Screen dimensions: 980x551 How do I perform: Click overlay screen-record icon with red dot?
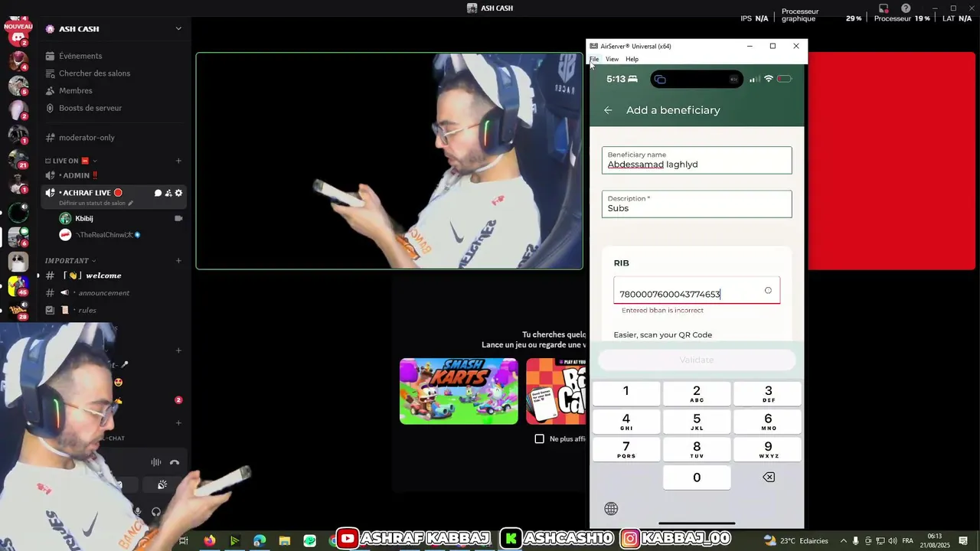click(884, 8)
